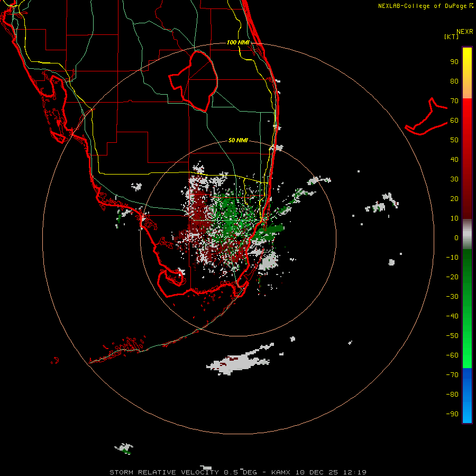The image size is (476, 476).
Task: Click the 10 value on the velocity scale
Action: (454, 218)
